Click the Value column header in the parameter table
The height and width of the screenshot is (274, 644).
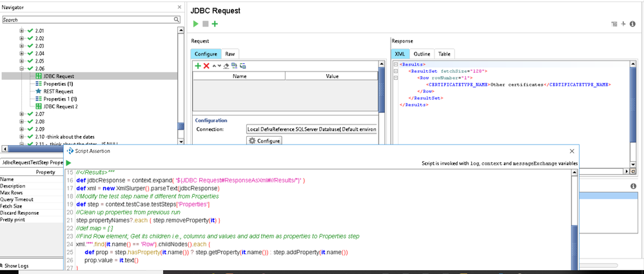coord(332,76)
